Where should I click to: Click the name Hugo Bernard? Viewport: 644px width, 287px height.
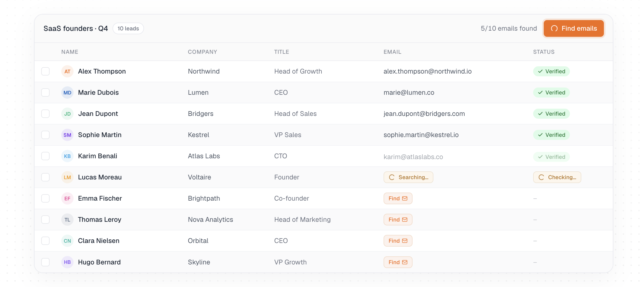tap(99, 262)
